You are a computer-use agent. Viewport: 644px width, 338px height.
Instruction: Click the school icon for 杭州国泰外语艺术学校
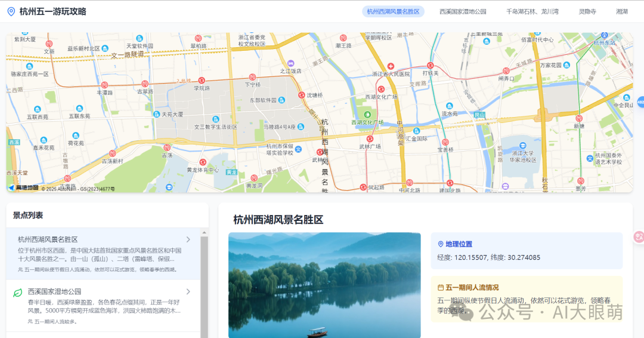(590, 158)
